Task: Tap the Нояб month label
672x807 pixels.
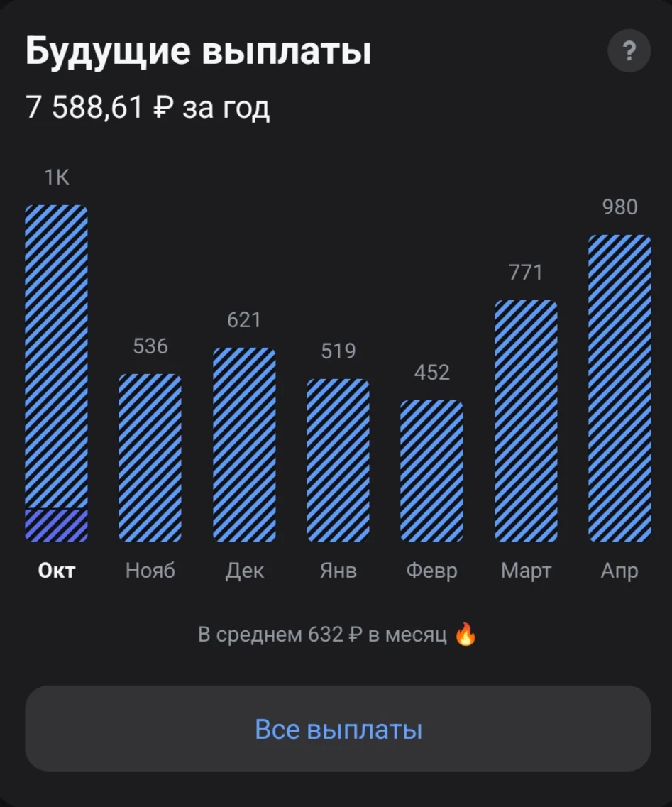Action: point(150,571)
